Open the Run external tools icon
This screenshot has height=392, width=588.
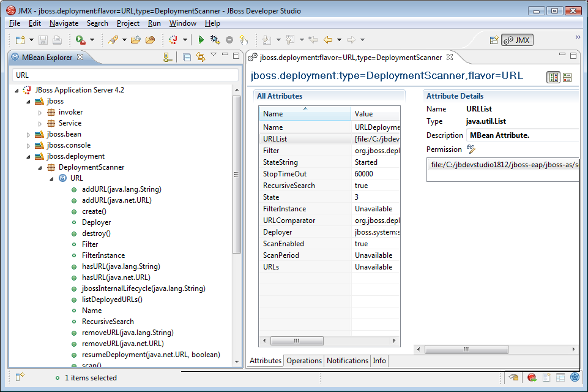click(x=80, y=40)
